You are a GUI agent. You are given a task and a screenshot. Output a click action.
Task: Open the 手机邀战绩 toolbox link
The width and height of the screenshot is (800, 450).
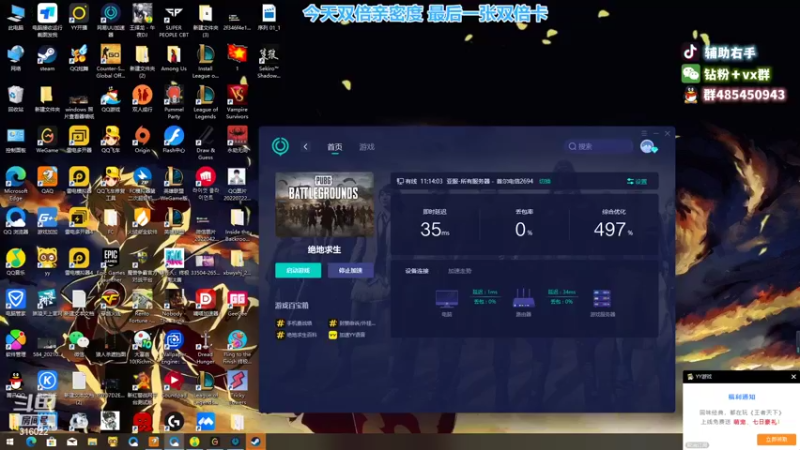click(295, 323)
